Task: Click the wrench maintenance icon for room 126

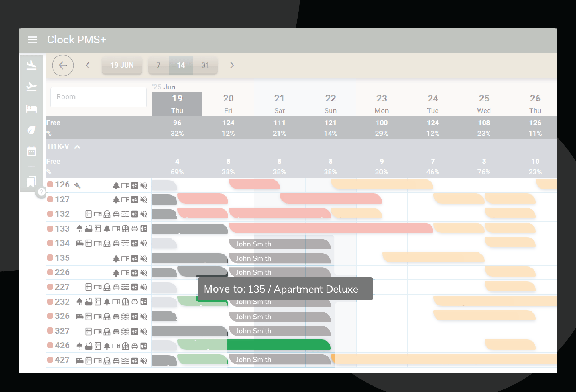Action: point(77,186)
